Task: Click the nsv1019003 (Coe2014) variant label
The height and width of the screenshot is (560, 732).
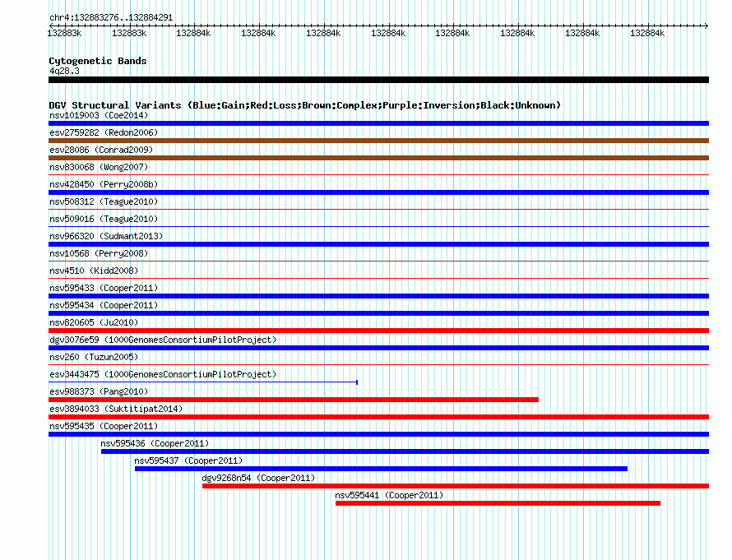Action: point(99,115)
